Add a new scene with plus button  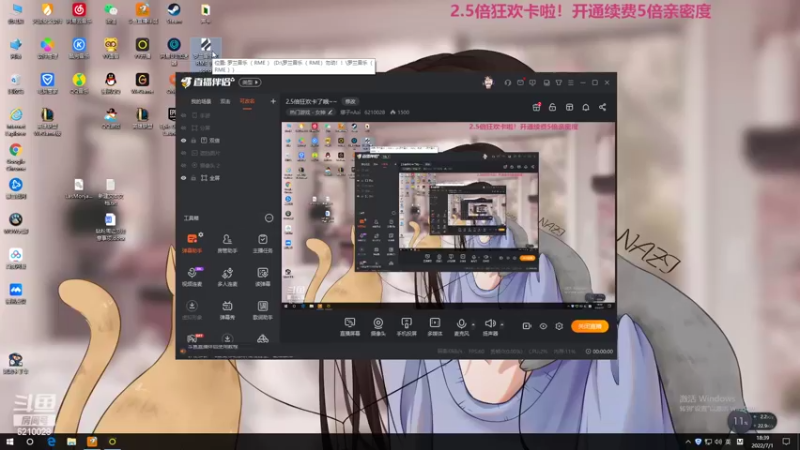(273, 101)
